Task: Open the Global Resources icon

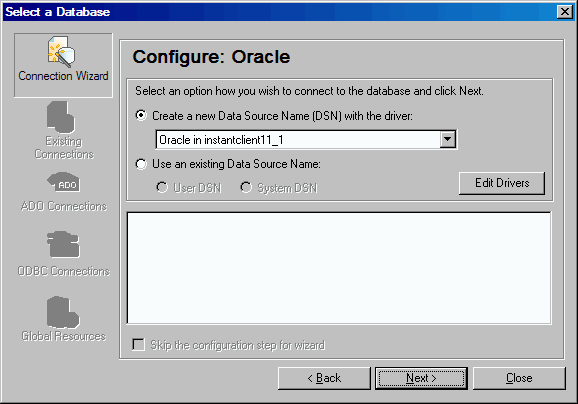Action: pyautogui.click(x=63, y=312)
